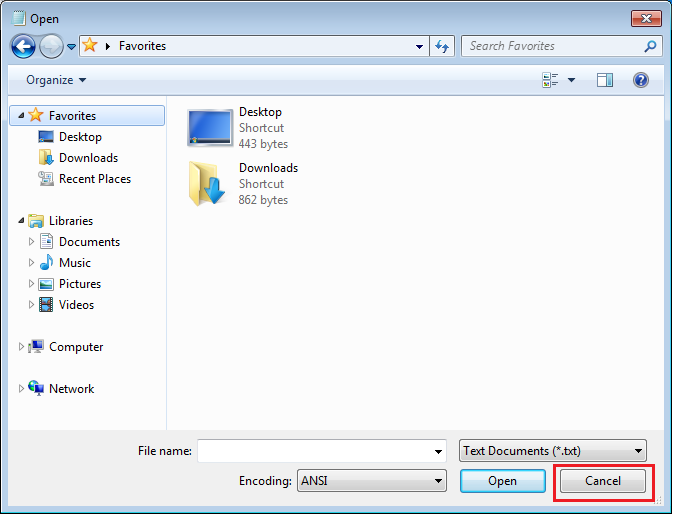This screenshot has height=518, width=674.
Task: Expand the Network node
Action: pos(21,389)
